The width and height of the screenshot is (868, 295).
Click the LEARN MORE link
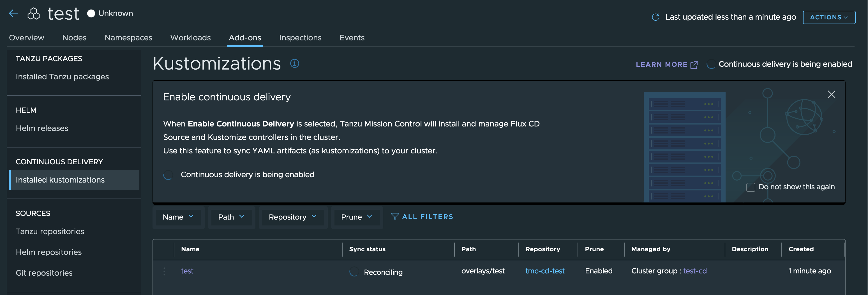[x=661, y=64]
